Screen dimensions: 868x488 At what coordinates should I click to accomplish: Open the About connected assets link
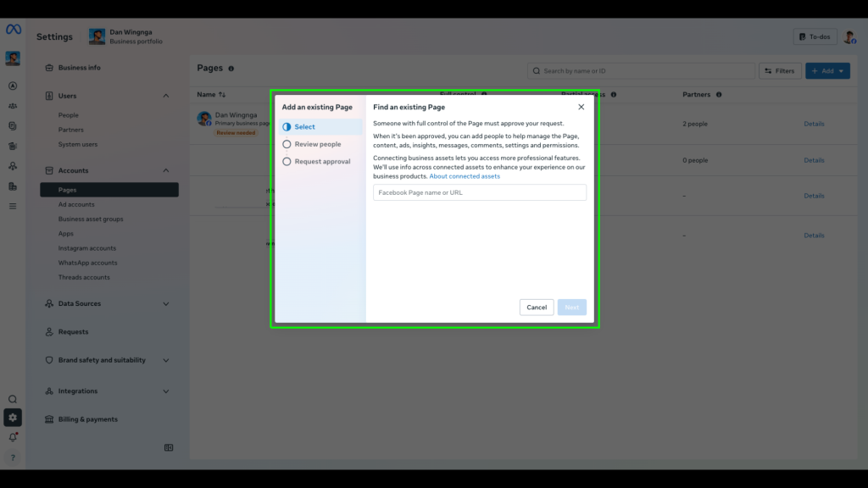coord(465,176)
